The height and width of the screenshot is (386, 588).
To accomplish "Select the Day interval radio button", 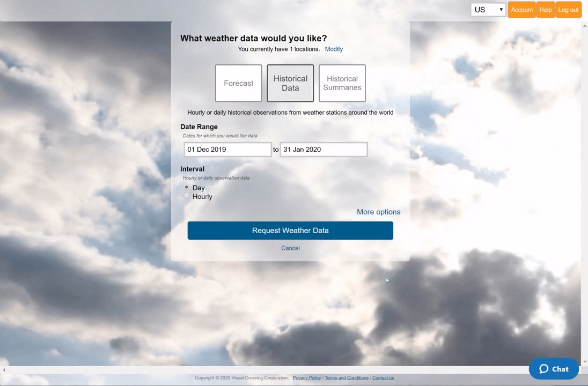I will pyautogui.click(x=187, y=187).
